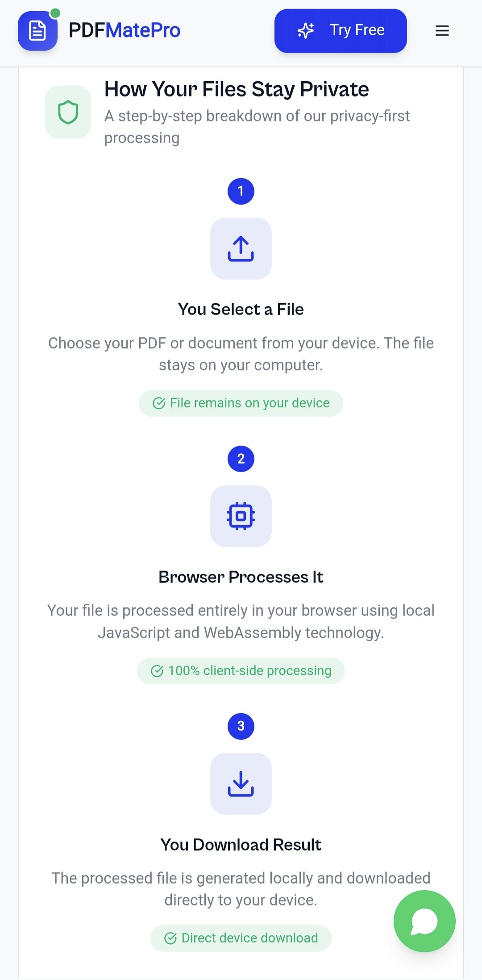The height and width of the screenshot is (980, 482).
Task: Click the checkmark in 'File remains on your device' badge
Action: pyautogui.click(x=158, y=403)
